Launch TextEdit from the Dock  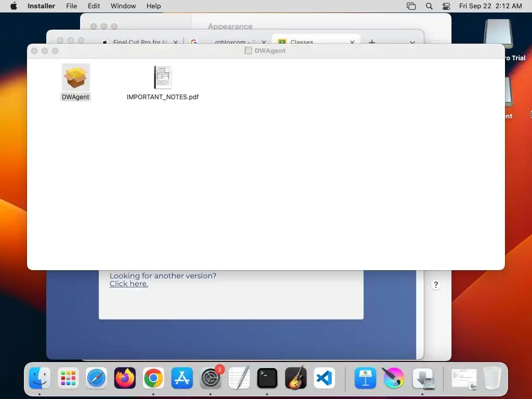[x=239, y=378]
